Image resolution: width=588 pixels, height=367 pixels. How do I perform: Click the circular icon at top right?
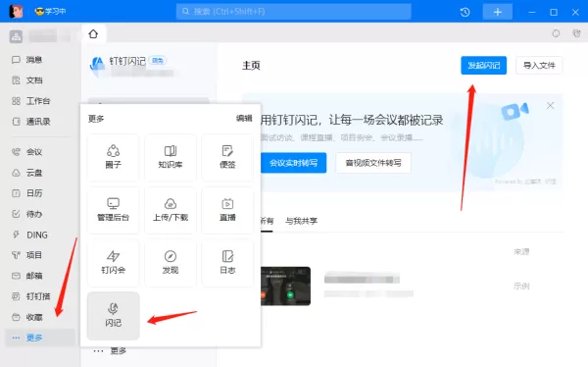[556, 33]
